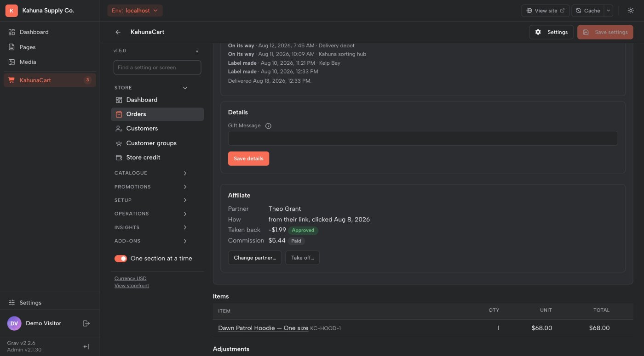This screenshot has height=356, width=644.
Task: Switch theme with the sun icon
Action: 631,11
